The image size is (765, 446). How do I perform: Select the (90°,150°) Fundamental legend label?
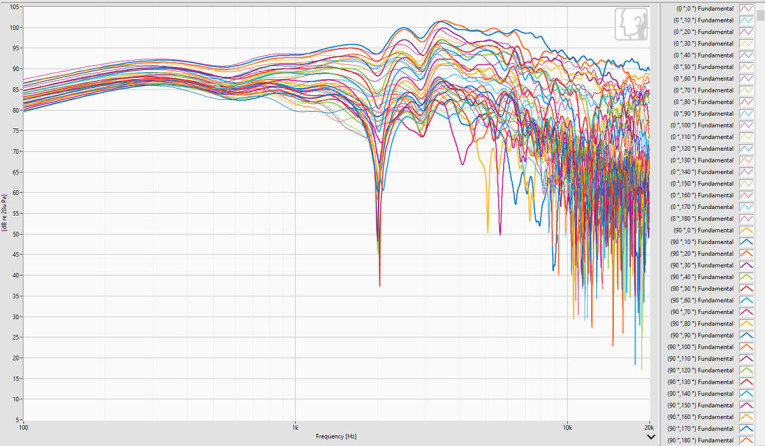pos(703,405)
